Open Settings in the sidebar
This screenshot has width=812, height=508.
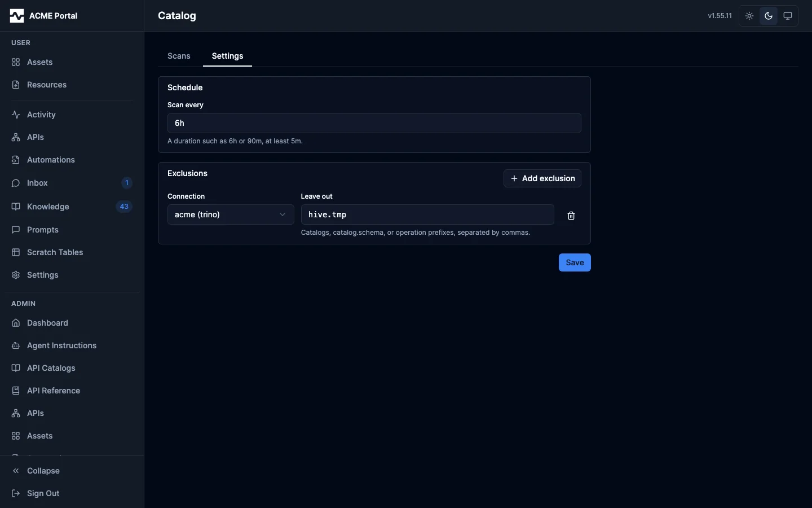point(72,275)
